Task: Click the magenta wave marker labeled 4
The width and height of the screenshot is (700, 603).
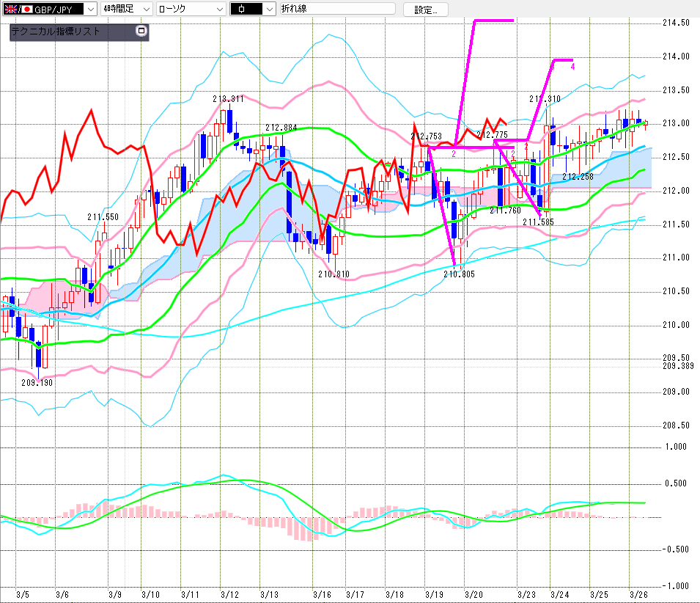Action: click(572, 66)
